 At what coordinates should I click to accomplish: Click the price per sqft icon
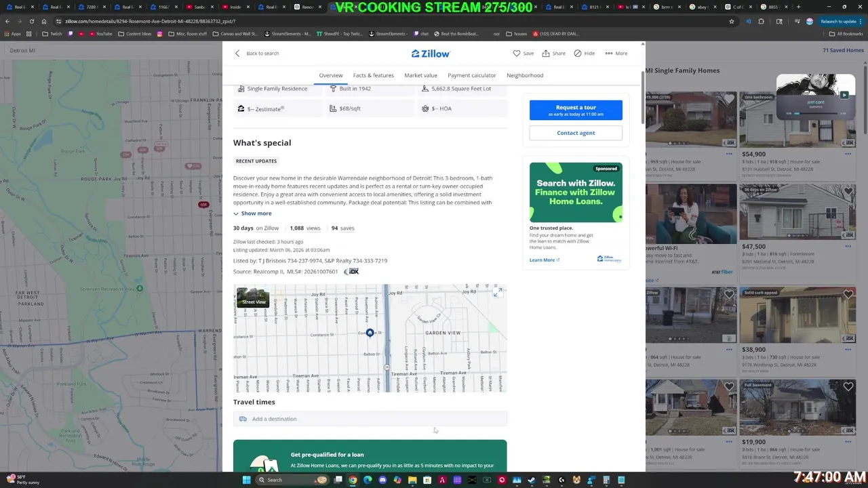click(333, 108)
